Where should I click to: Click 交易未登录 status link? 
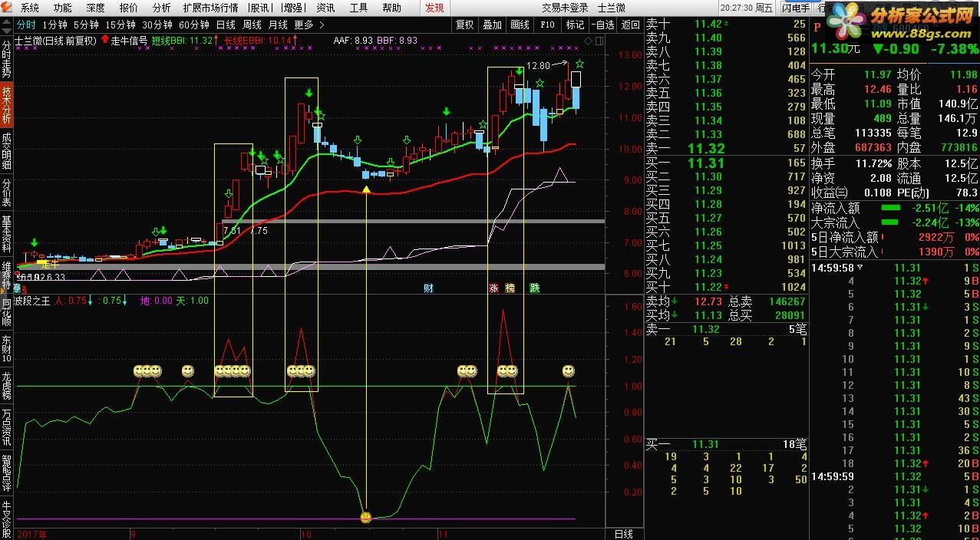[x=565, y=8]
